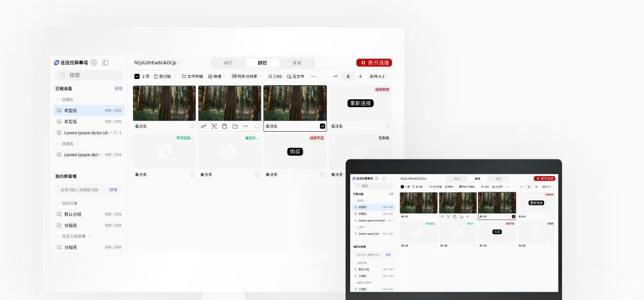Check the 等待连接 card checkbox
The height and width of the screenshot is (300, 644).
click(192, 175)
